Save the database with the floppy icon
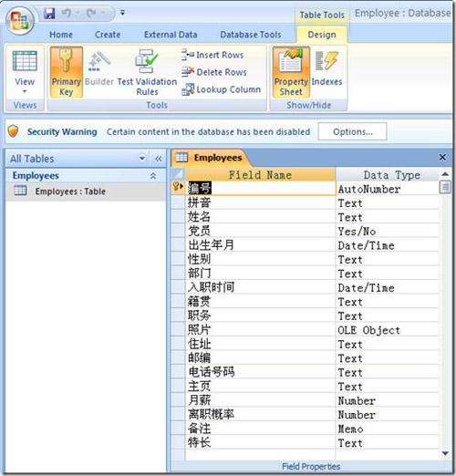 [x=49, y=13]
